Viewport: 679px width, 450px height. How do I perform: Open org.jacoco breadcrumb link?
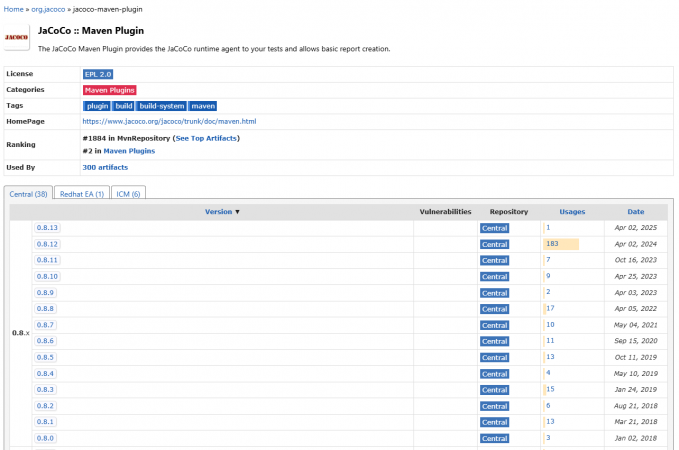point(48,9)
